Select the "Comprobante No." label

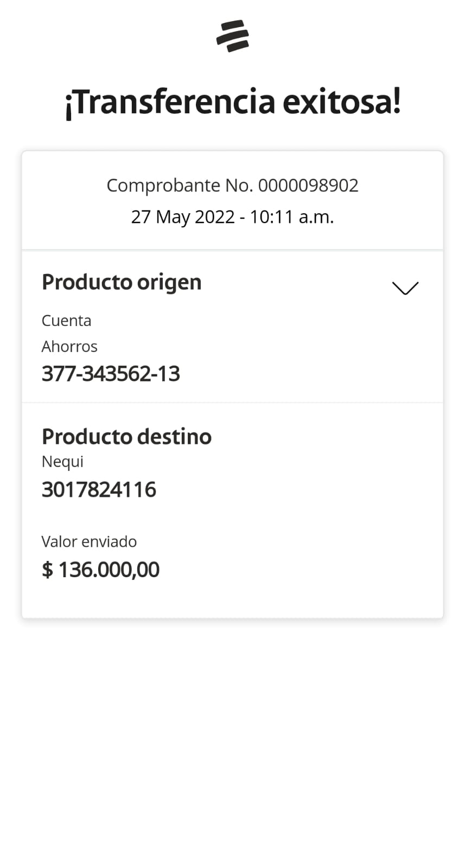click(180, 186)
